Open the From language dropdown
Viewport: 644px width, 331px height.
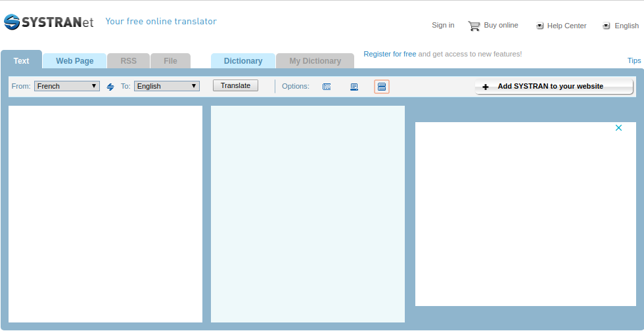67,86
